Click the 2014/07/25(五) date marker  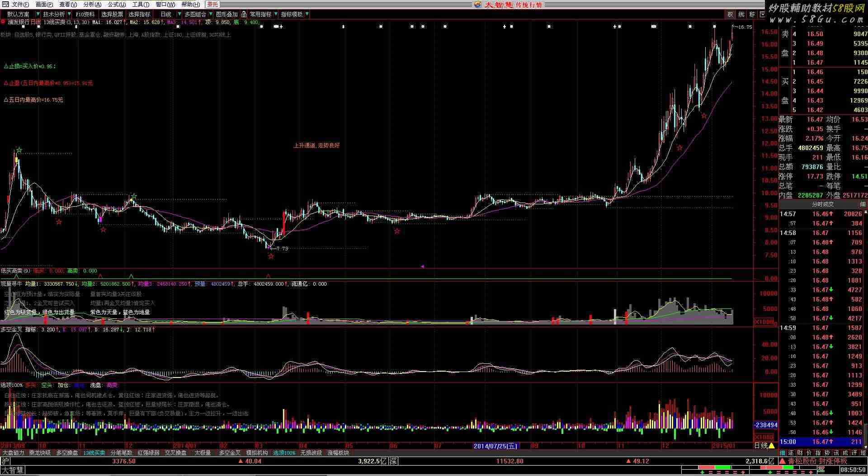click(x=495, y=446)
